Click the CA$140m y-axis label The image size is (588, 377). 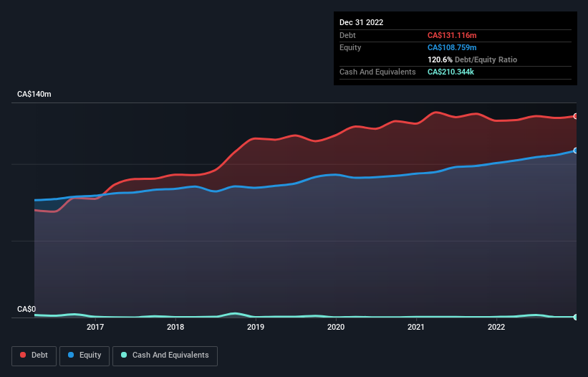click(x=34, y=94)
